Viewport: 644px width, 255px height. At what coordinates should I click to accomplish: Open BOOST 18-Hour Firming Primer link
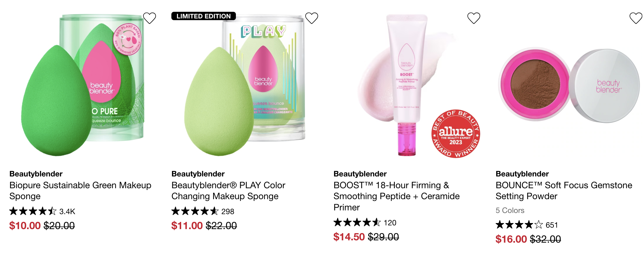(x=397, y=196)
